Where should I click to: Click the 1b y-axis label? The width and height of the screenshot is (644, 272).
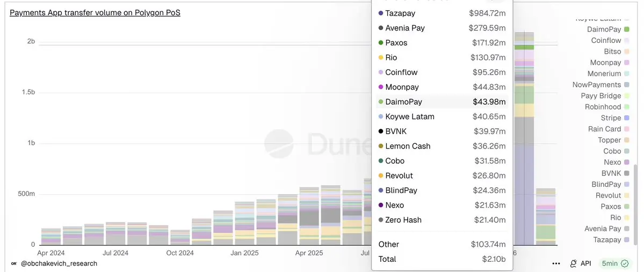point(31,144)
